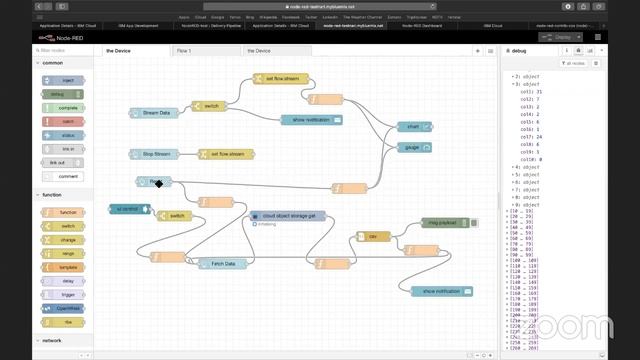Switch to the Flow 1 tab

pos(207,51)
